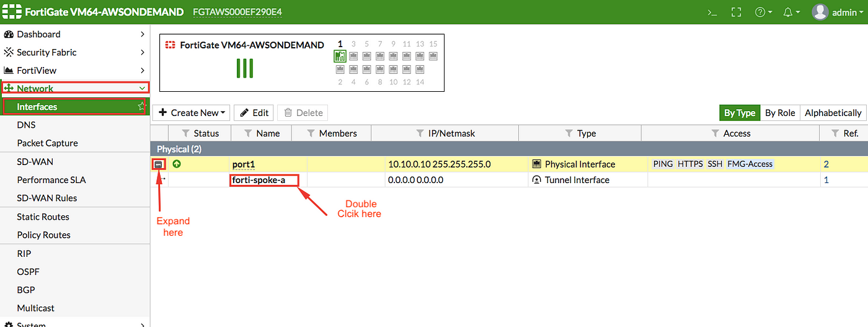Select the forti-spoke-a tunnel interface

tap(259, 180)
